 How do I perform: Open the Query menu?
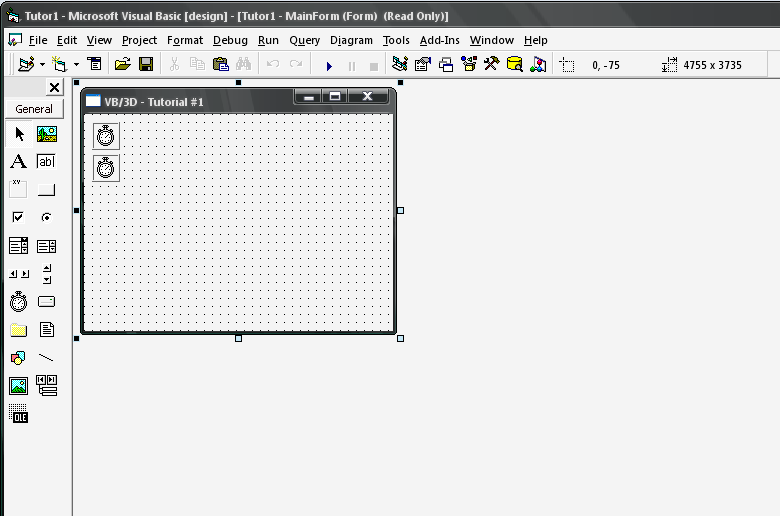304,40
